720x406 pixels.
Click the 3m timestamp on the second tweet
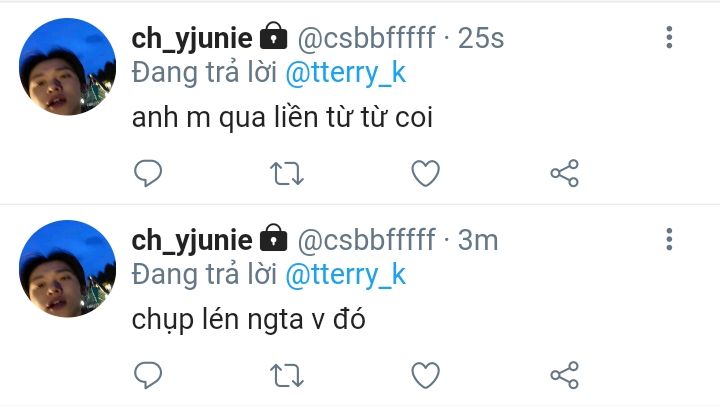click(477, 240)
